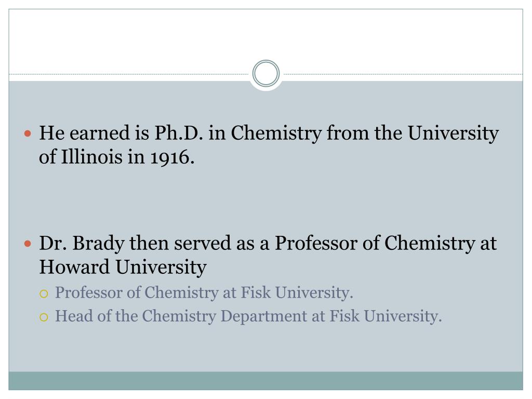
Task: Click the dashed divider line left of the circle
Action: point(129,74)
